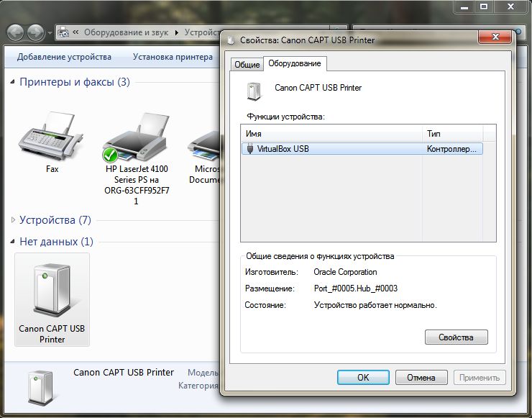Click the icon in properties dialog title bar
532x418 pixels.
tap(231, 40)
